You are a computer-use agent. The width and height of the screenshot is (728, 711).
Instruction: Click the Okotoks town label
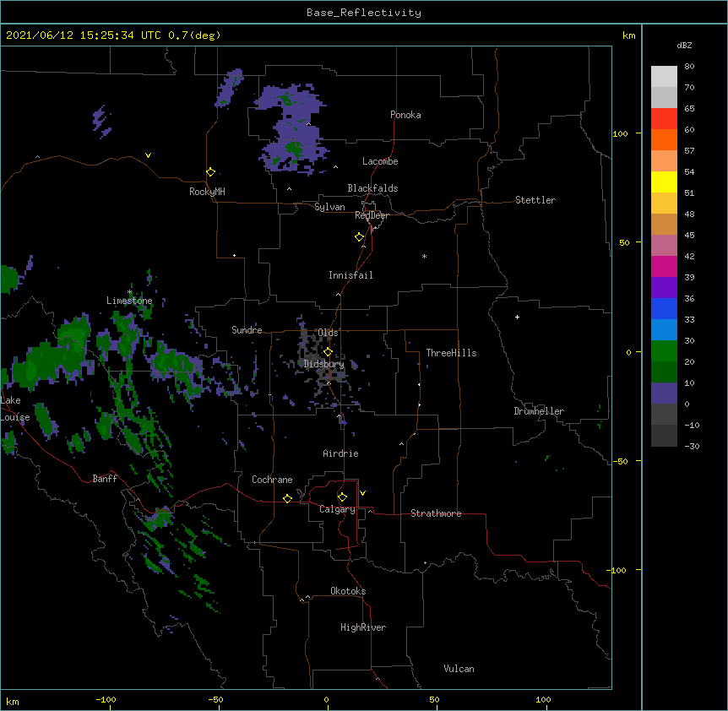(x=348, y=591)
